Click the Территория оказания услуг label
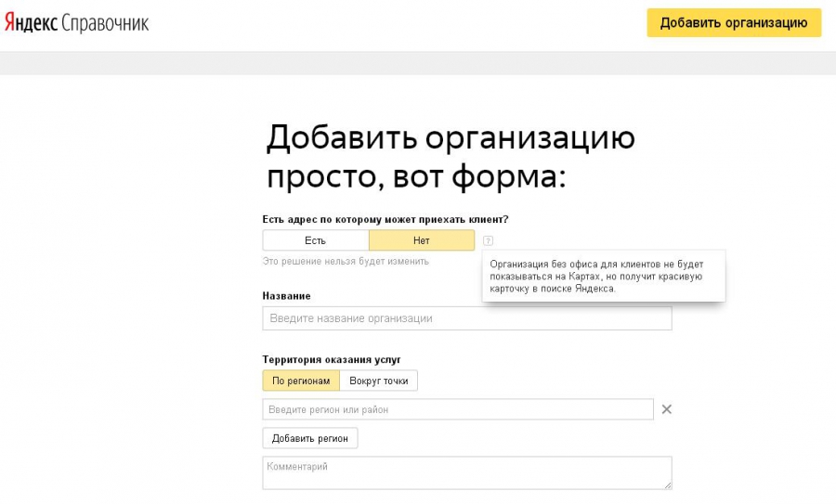 (x=331, y=359)
